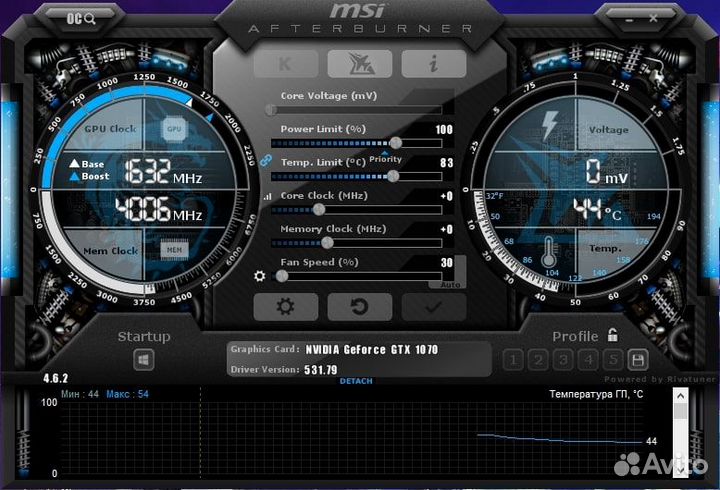
Task: Click the Boost clock indicator label
Action: pyautogui.click(x=90, y=176)
